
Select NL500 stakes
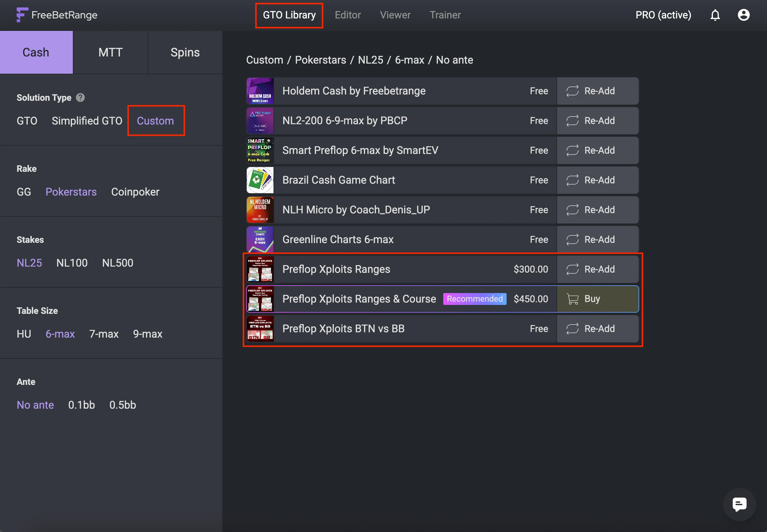coord(118,263)
